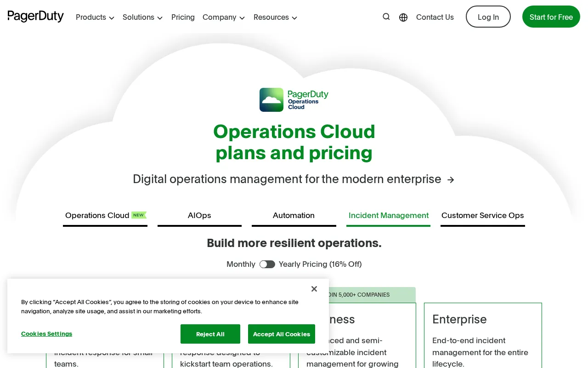Screen dimensions: 588x368
Task: Close the cookie banner with X
Action: pos(314,289)
